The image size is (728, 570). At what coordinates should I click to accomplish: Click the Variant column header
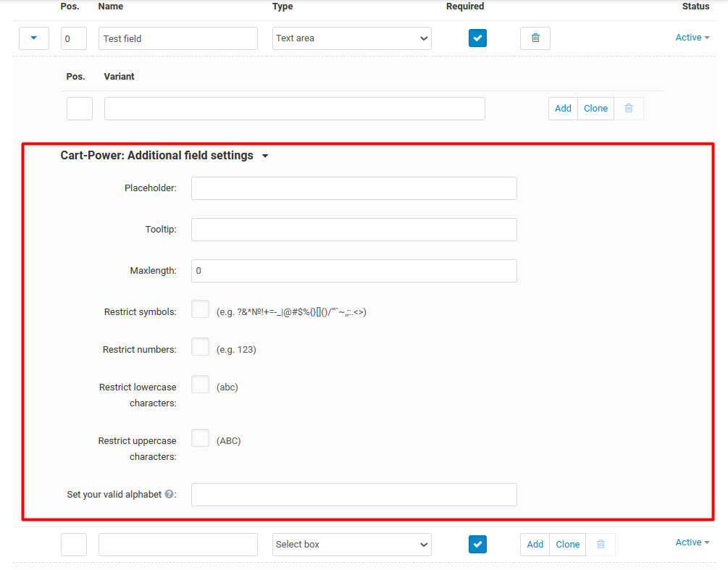119,77
